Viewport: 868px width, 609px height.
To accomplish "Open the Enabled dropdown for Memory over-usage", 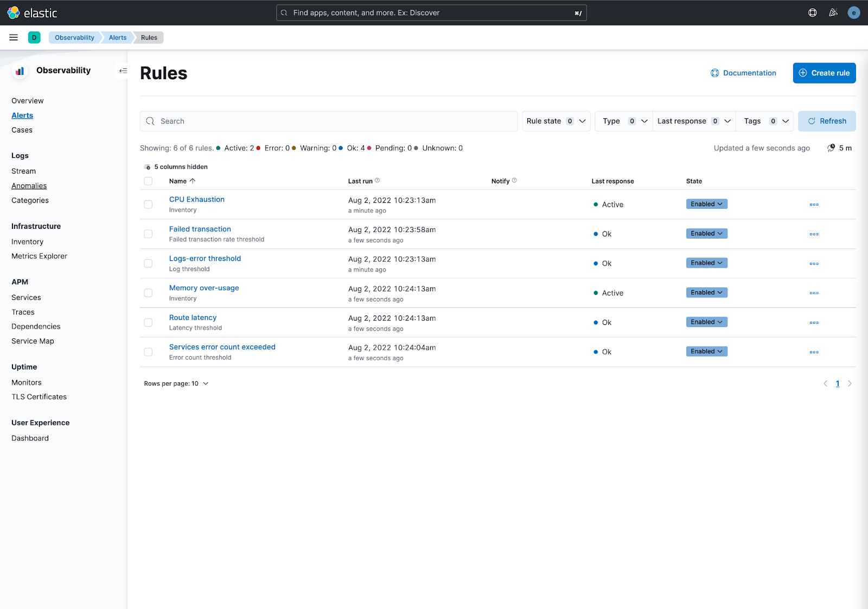I will (x=706, y=292).
